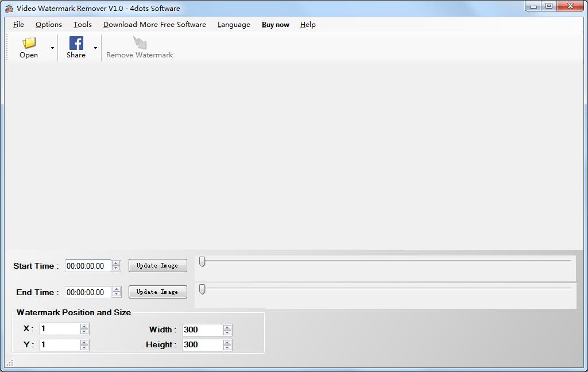Screen dimensions: 588x372
Task: Expand the Open button dropdown arrow
Action: 52,48
